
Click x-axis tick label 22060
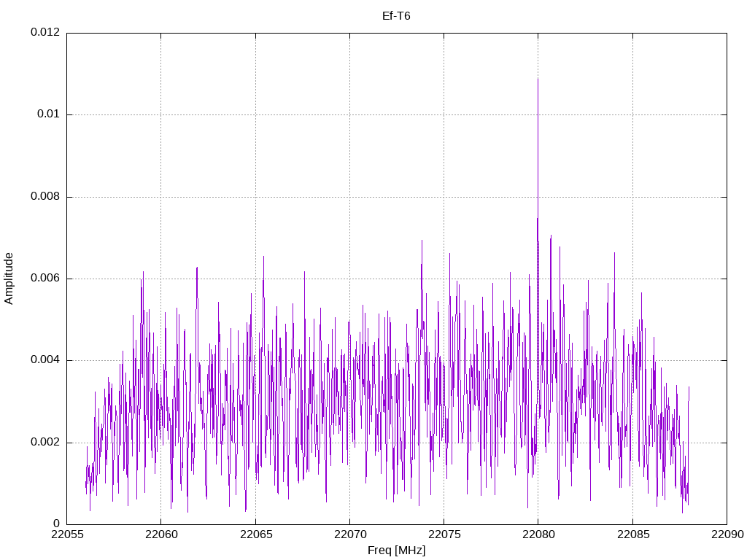pos(161,534)
